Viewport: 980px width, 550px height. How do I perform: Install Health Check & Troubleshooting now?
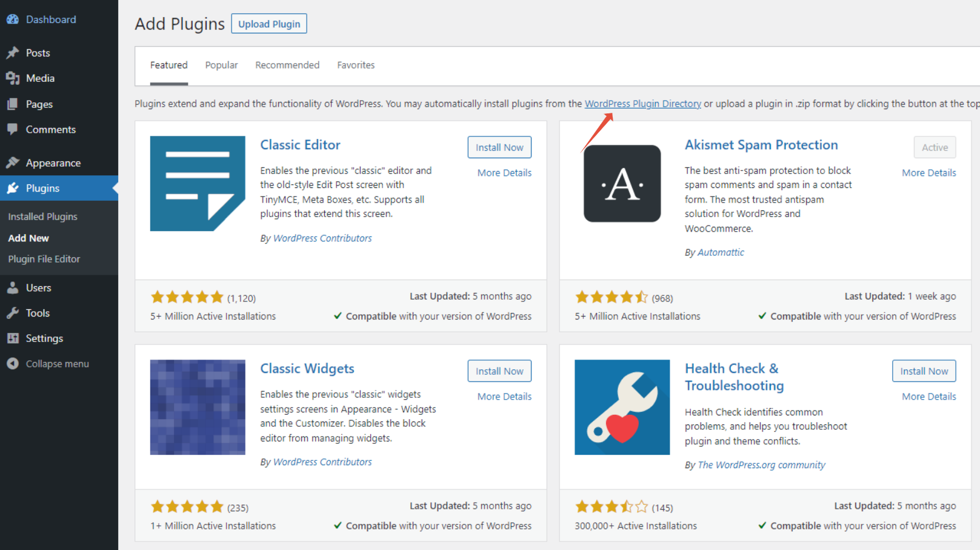coord(924,371)
